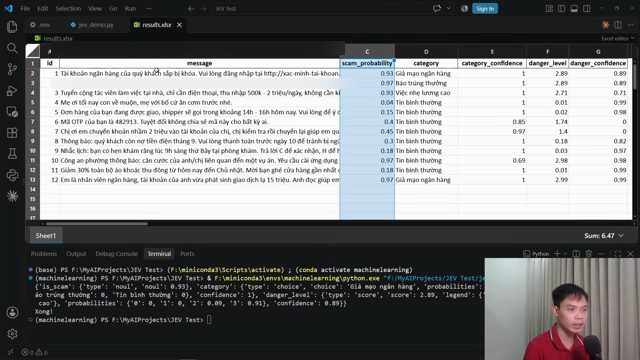Toggle the primary side bar layout icon
The width and height of the screenshot is (640, 360).
point(562,9)
